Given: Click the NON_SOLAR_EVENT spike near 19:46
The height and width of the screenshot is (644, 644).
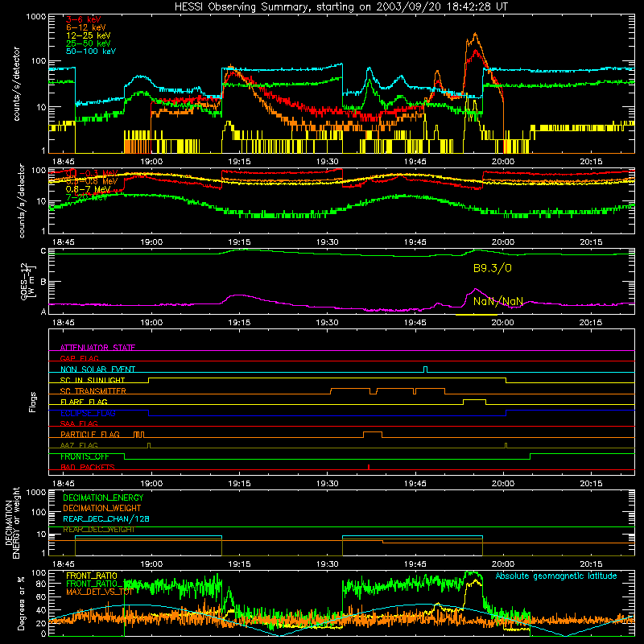Looking at the screenshot, I should click(x=426, y=369).
